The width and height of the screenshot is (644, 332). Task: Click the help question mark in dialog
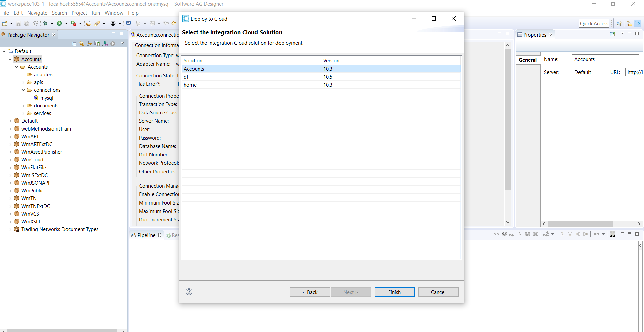189,292
